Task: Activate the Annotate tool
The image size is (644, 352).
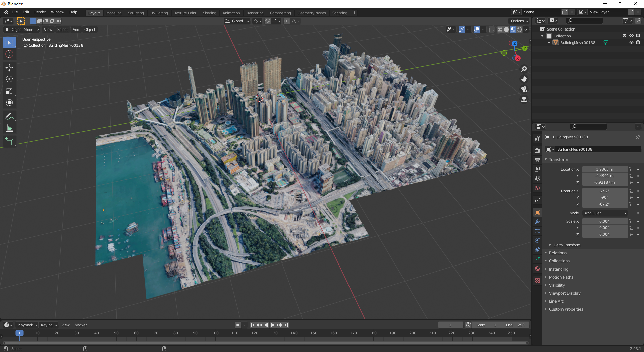Action: coord(9,116)
